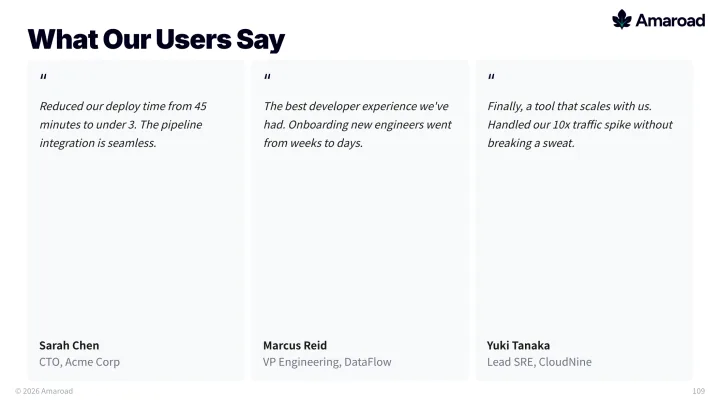The height and width of the screenshot is (405, 720).
Task: Click the 'Lead SRE, CloudNine' subtitle
Action: coord(540,362)
